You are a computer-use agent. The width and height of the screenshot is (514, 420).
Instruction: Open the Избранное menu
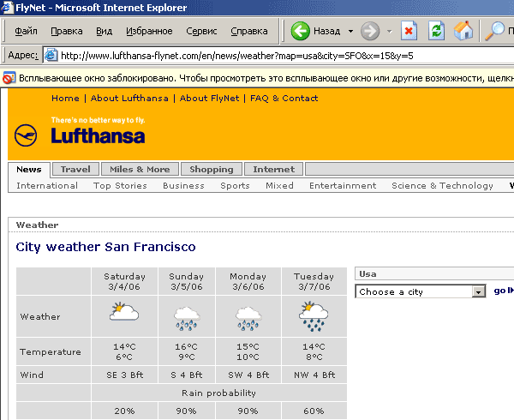click(x=149, y=31)
